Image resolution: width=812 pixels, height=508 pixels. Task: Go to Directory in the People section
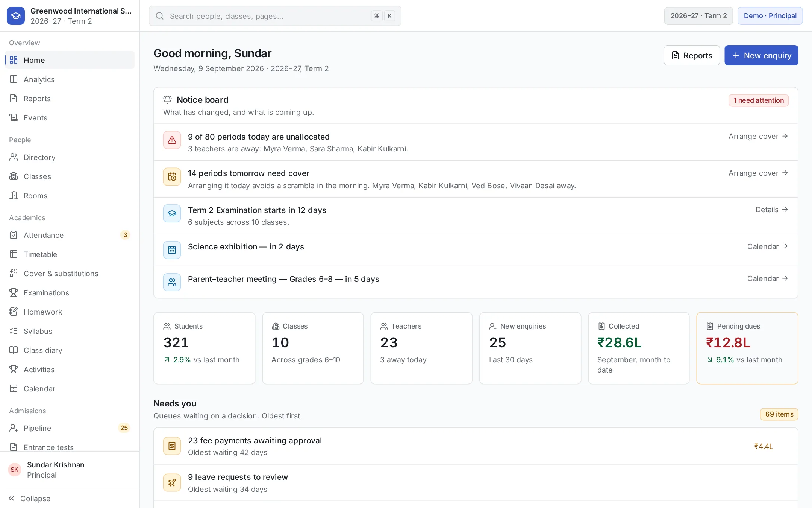tap(70, 157)
